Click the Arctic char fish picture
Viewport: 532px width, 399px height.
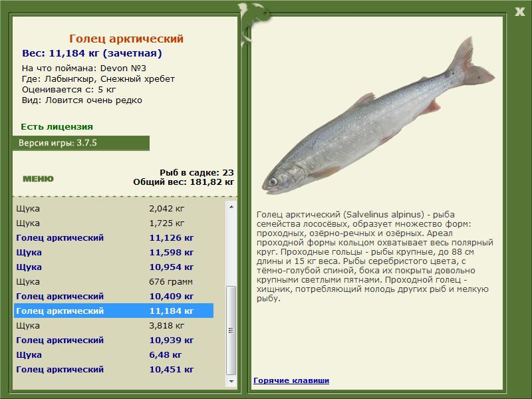[378, 116]
